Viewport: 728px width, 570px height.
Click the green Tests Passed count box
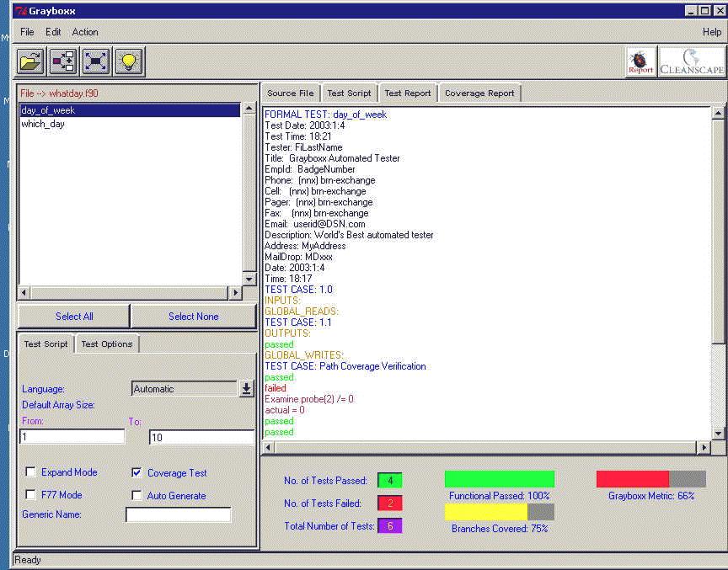(x=390, y=481)
